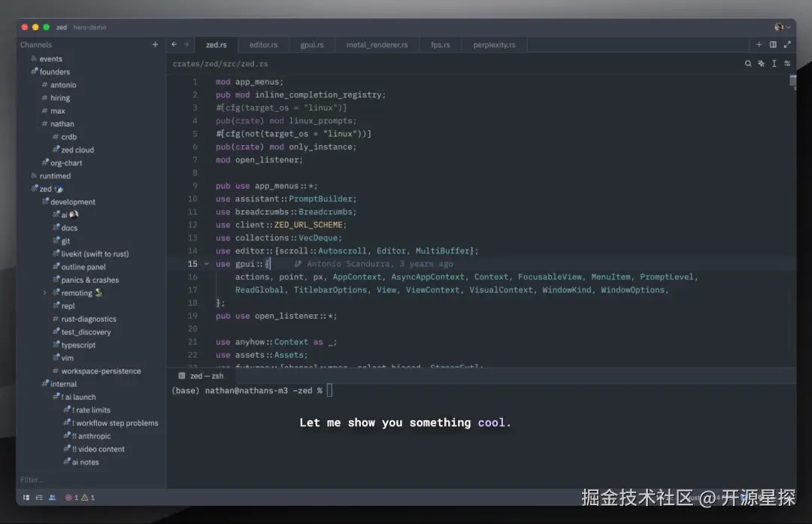Click the expand pane arrows icon

[x=786, y=44]
